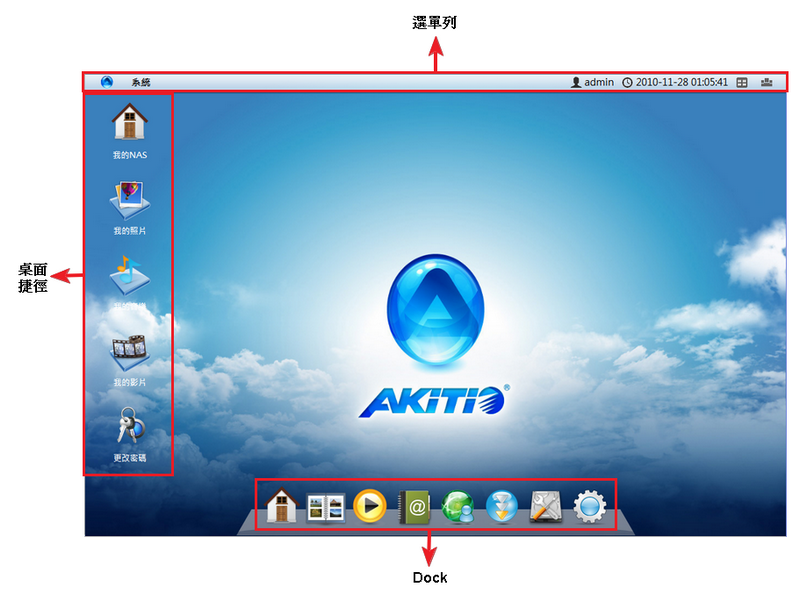
Task: Click the AKiTiO logo in the menu bar
Action: point(107,82)
